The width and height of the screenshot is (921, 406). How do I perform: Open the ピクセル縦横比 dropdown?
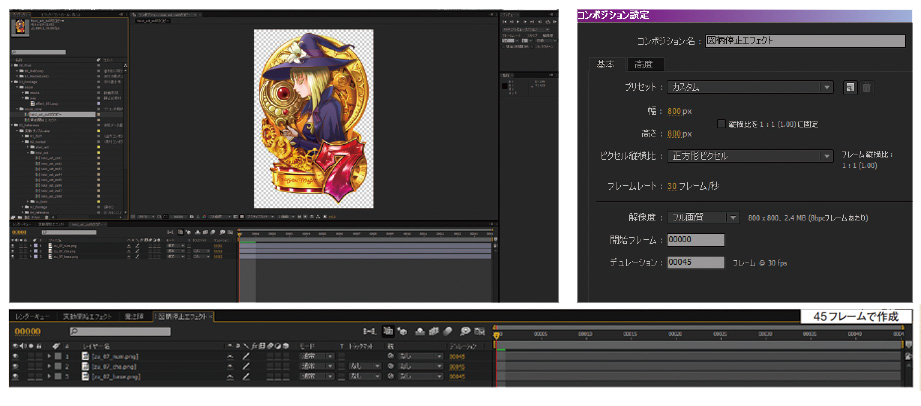[750, 156]
